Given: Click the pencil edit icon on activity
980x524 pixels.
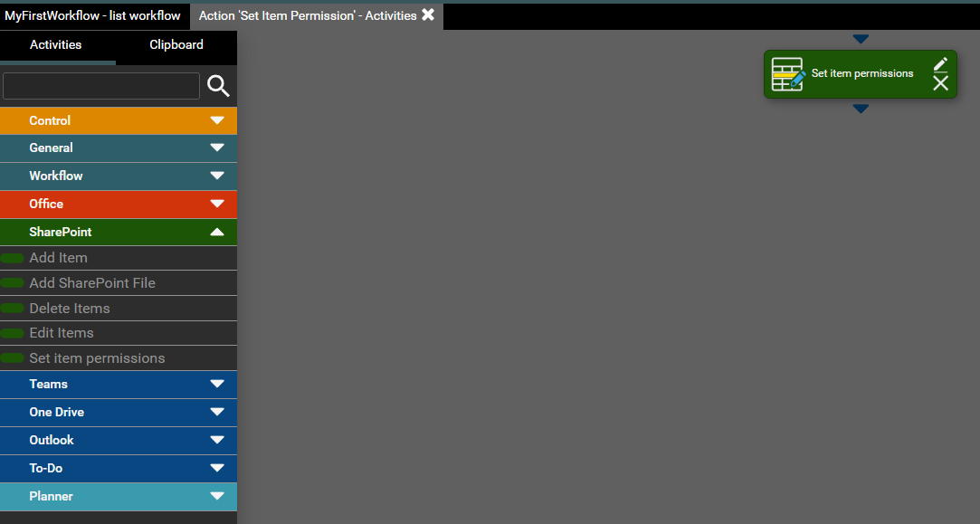Looking at the screenshot, I should click(x=940, y=63).
